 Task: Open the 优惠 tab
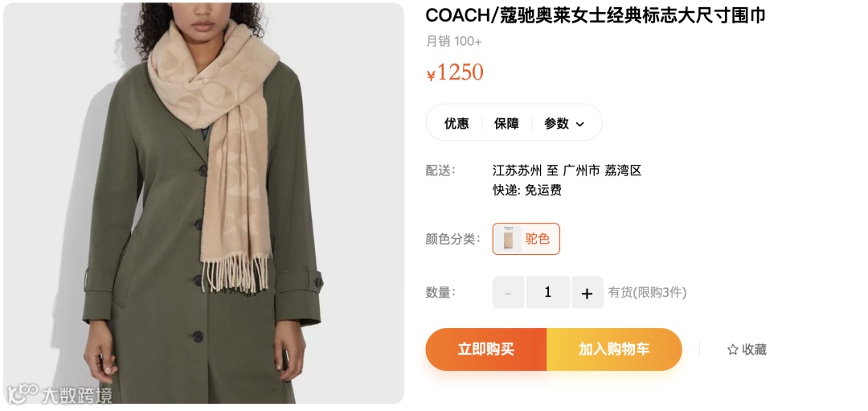[x=457, y=124]
